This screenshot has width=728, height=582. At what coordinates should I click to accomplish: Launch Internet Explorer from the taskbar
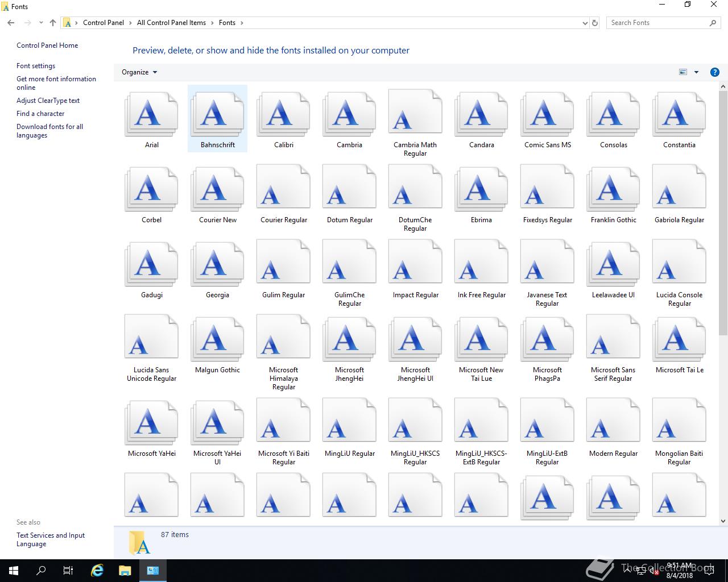[97, 571]
